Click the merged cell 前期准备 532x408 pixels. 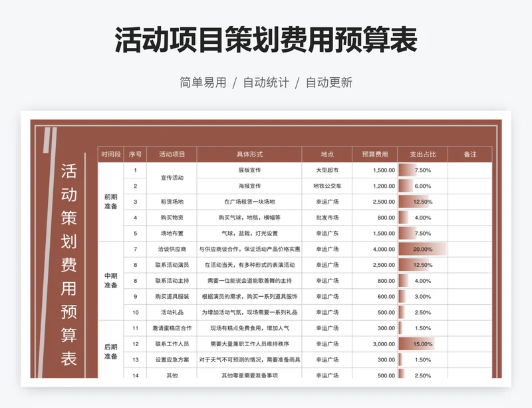(111, 202)
